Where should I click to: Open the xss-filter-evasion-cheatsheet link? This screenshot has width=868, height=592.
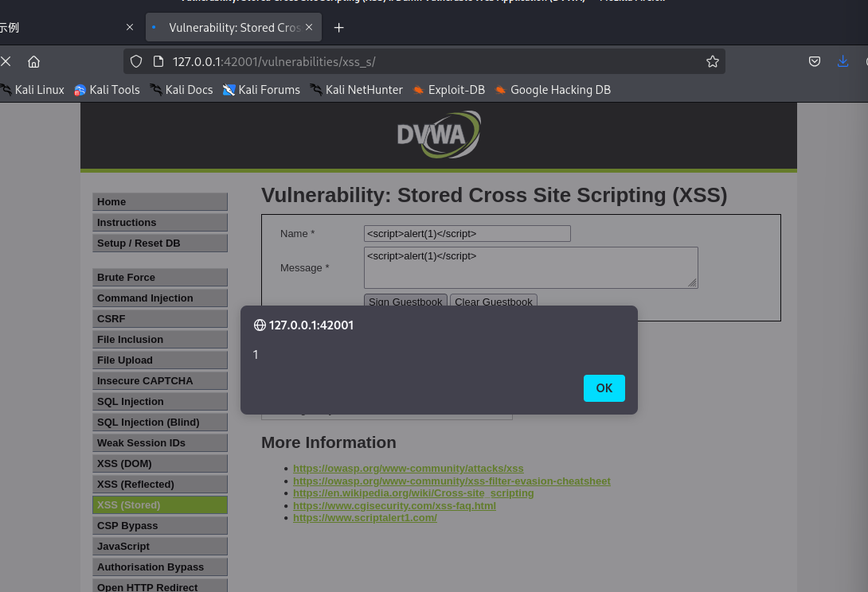click(452, 481)
